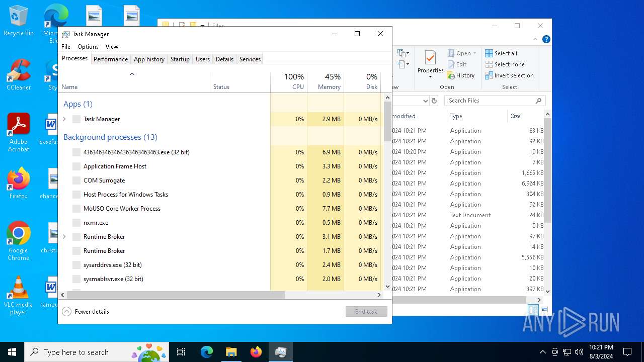The image size is (644, 362).
Task: Open Task Manager File menu
Action: tap(66, 46)
